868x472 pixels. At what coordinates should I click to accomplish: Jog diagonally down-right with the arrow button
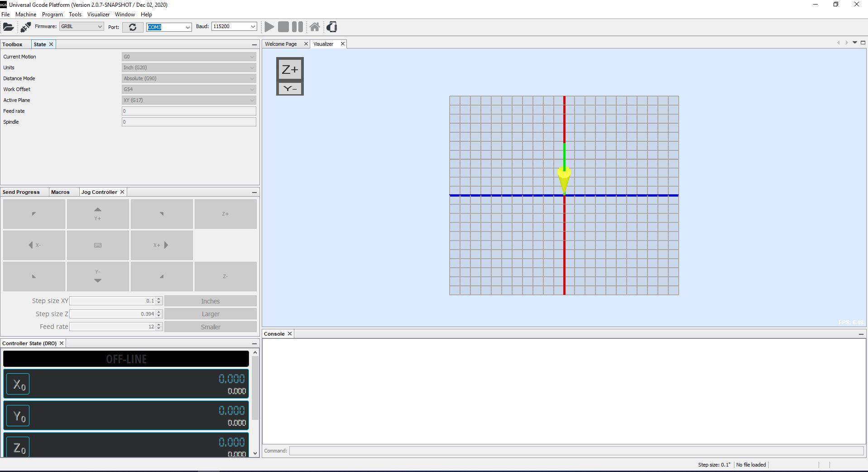point(162,276)
